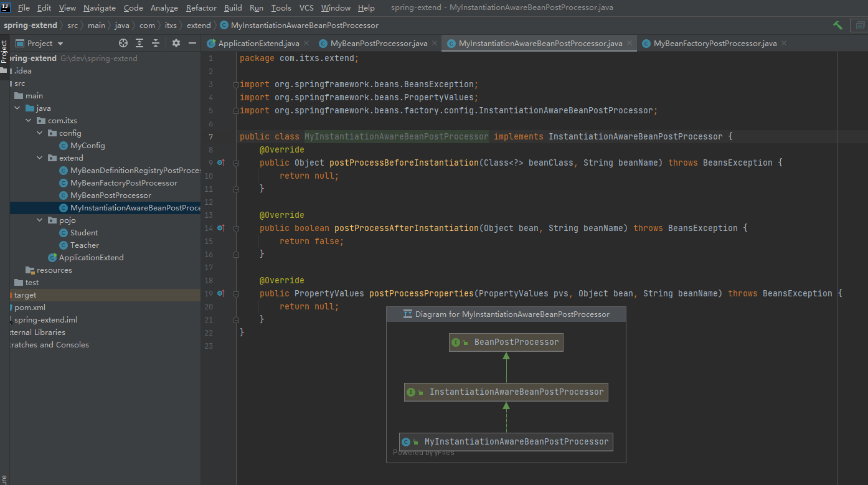This screenshot has width=868, height=485.
Task: Click the Build project hammer icon
Action: pyautogui.click(x=837, y=26)
